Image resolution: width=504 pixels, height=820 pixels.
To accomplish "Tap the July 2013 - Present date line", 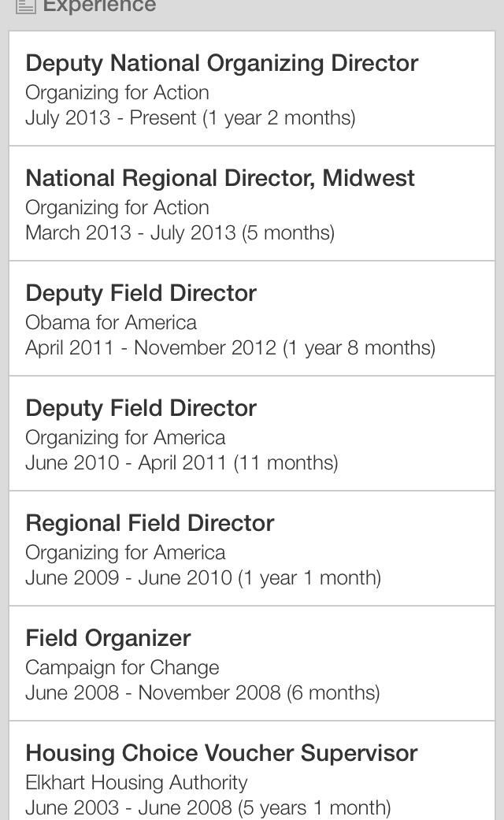I will [190, 118].
